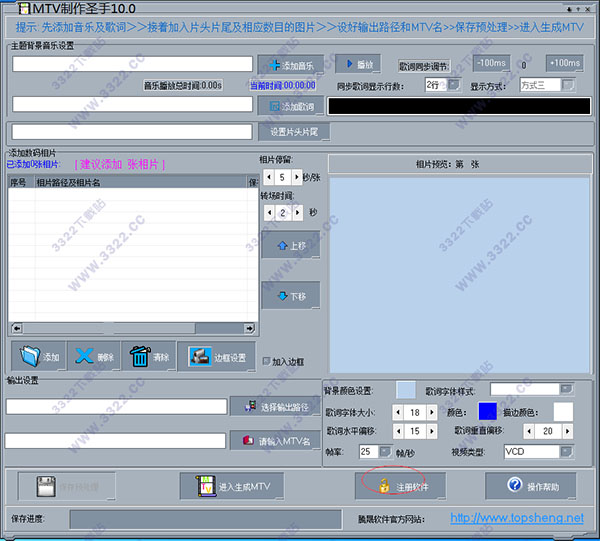The height and width of the screenshot is (541, 600).
Task: Increase lyric horizontal offset (歌词水平偏移)
Action: pos(432,431)
